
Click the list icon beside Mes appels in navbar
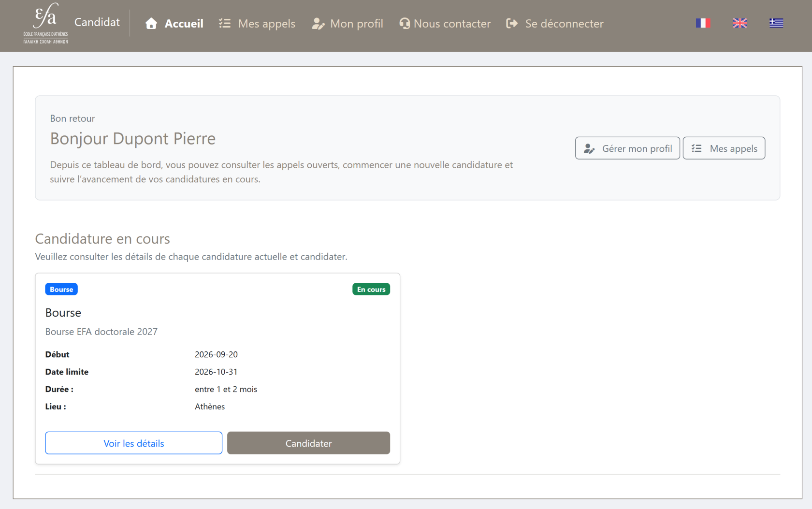[225, 23]
